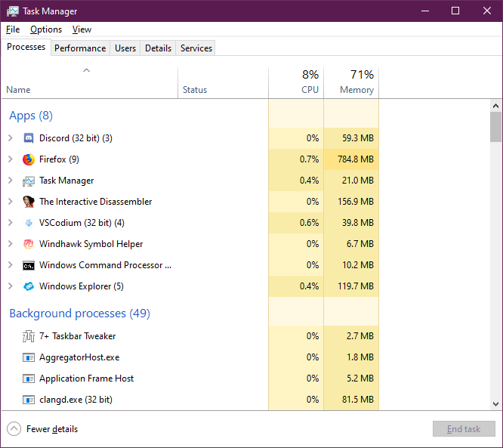Viewport: 503px width, 448px height.
Task: Click the Windhawk Symbol Helper icon
Action: click(29, 244)
